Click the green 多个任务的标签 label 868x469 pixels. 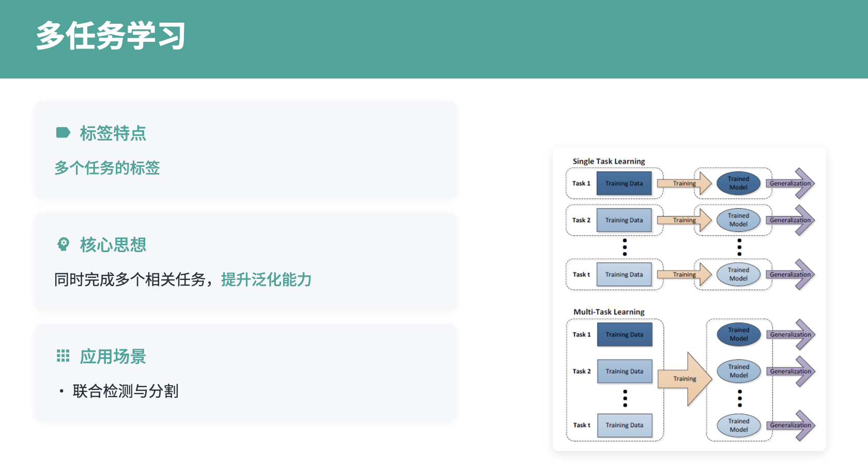(x=107, y=168)
